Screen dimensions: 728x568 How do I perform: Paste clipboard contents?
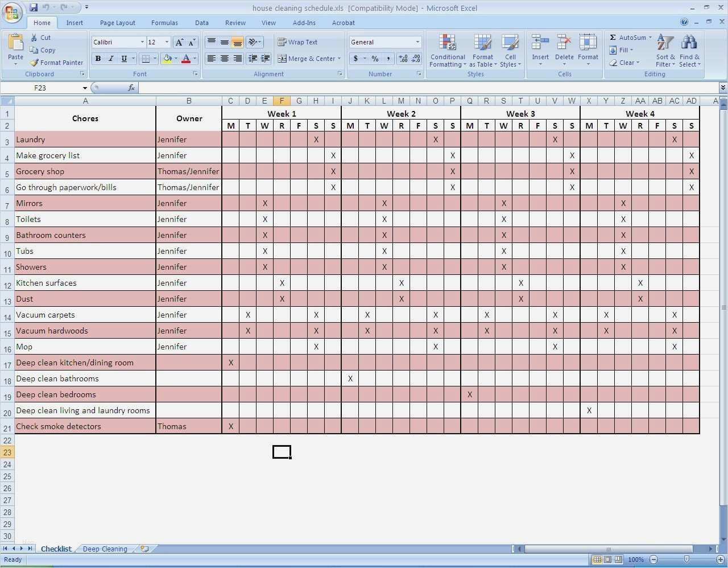(16, 48)
